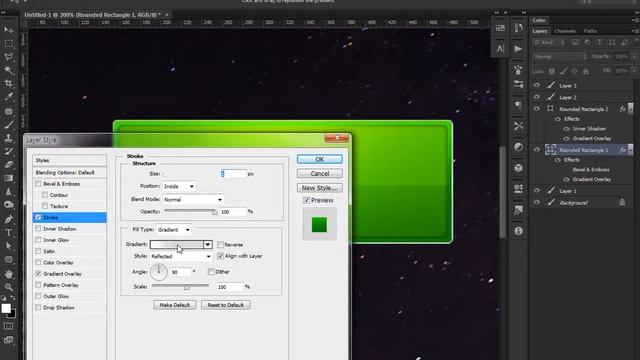Select the Path Selection arrow tool

[9, 246]
